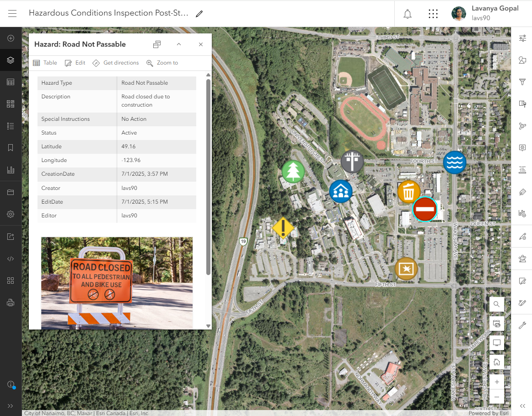The height and width of the screenshot is (416, 532).
Task: Open the Filter pane
Action: (522, 82)
